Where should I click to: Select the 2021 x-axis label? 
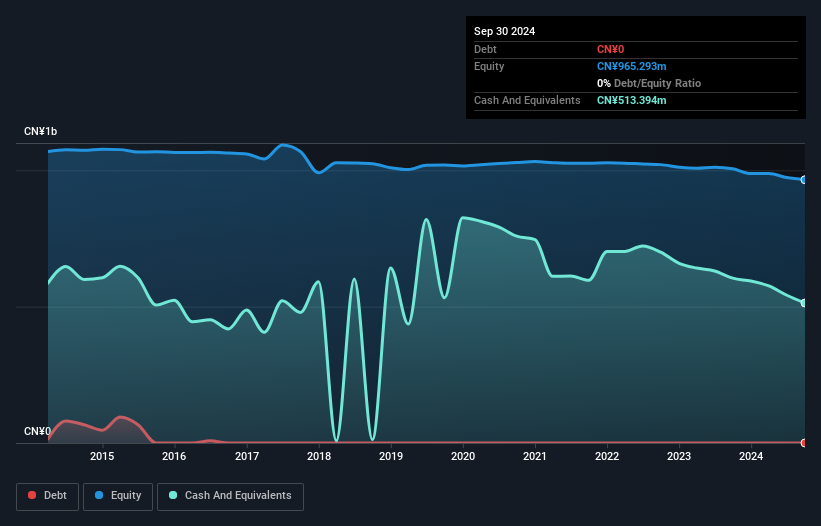pos(535,456)
